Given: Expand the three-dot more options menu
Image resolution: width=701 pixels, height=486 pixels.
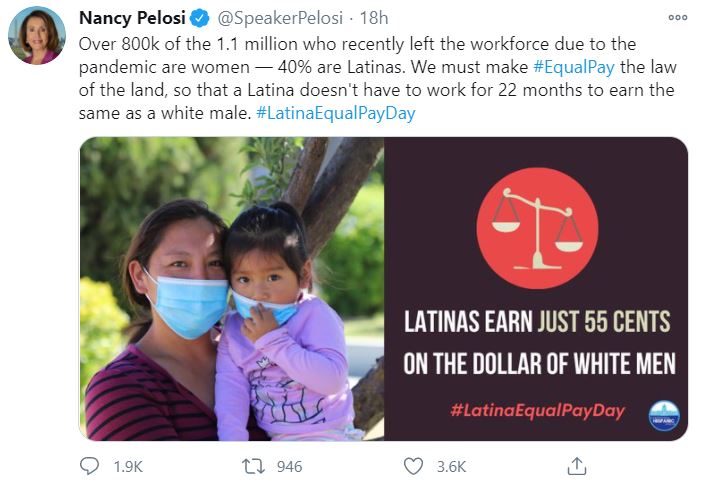Looking at the screenshot, I should point(677,19).
